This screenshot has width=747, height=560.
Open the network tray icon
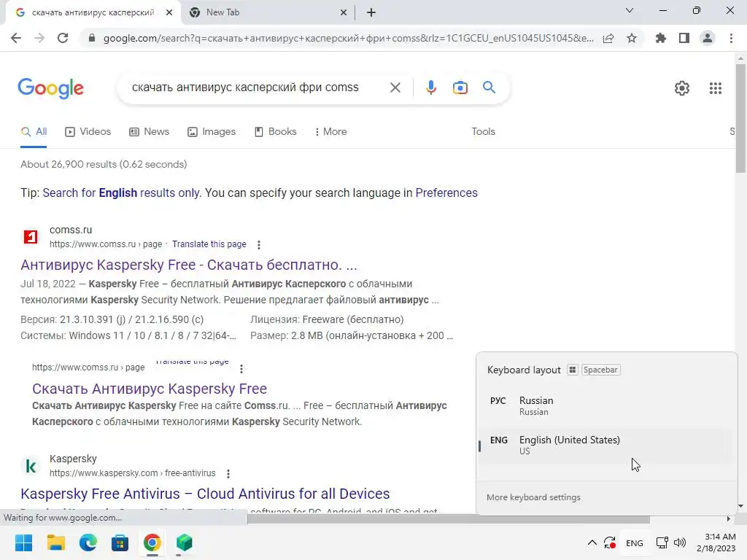[662, 542]
